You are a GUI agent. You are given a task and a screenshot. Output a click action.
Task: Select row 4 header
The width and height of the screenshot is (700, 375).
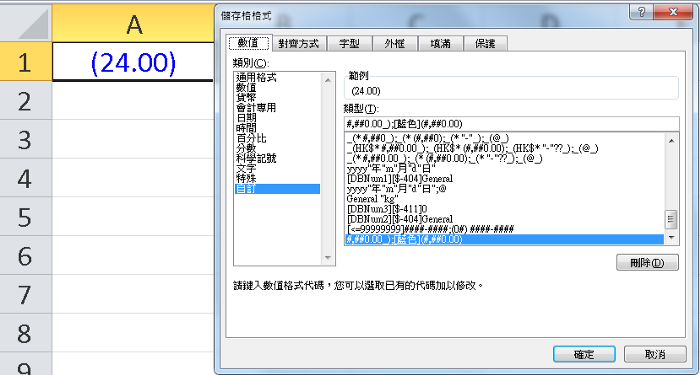pyautogui.click(x=26, y=178)
